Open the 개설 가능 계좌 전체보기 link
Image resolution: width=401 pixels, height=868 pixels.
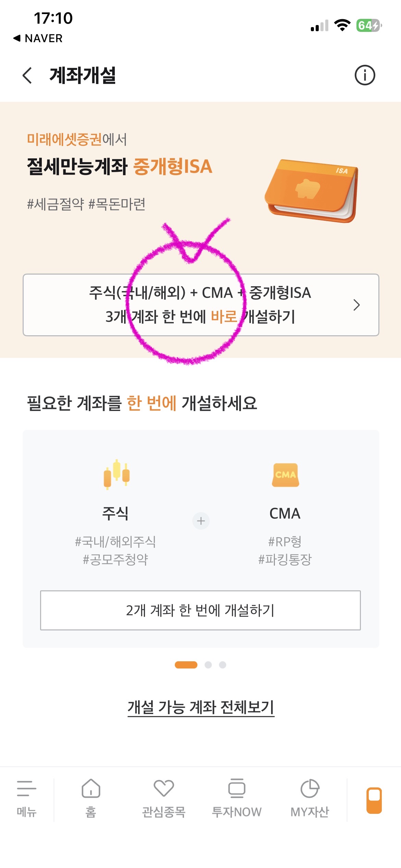[x=201, y=707]
